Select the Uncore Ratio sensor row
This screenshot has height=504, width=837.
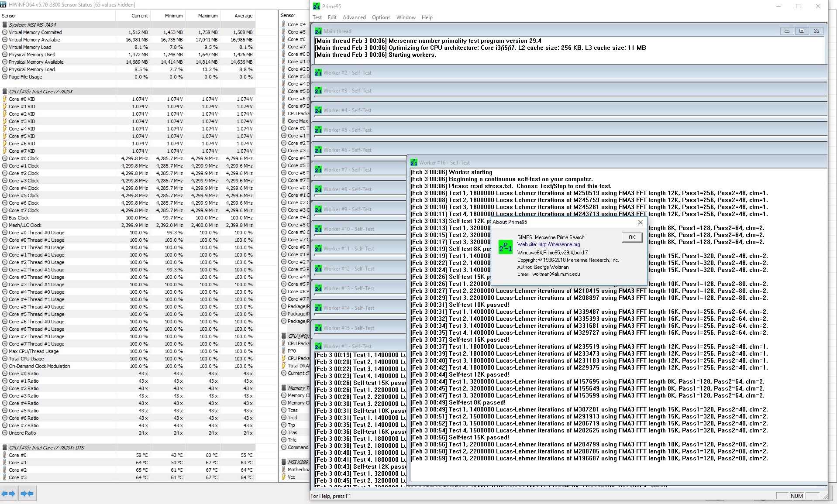tap(127, 433)
